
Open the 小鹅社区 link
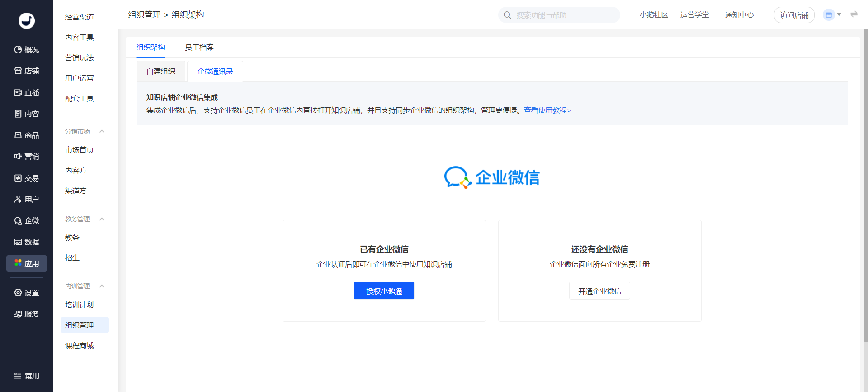[x=654, y=15]
